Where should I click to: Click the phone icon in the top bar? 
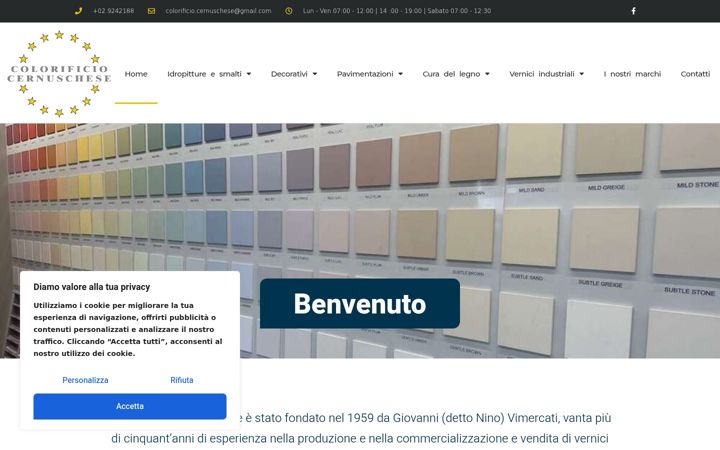pyautogui.click(x=79, y=11)
